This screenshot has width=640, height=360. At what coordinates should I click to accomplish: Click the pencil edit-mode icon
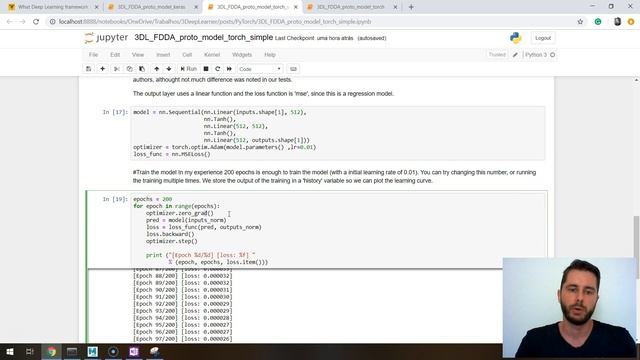tap(515, 55)
